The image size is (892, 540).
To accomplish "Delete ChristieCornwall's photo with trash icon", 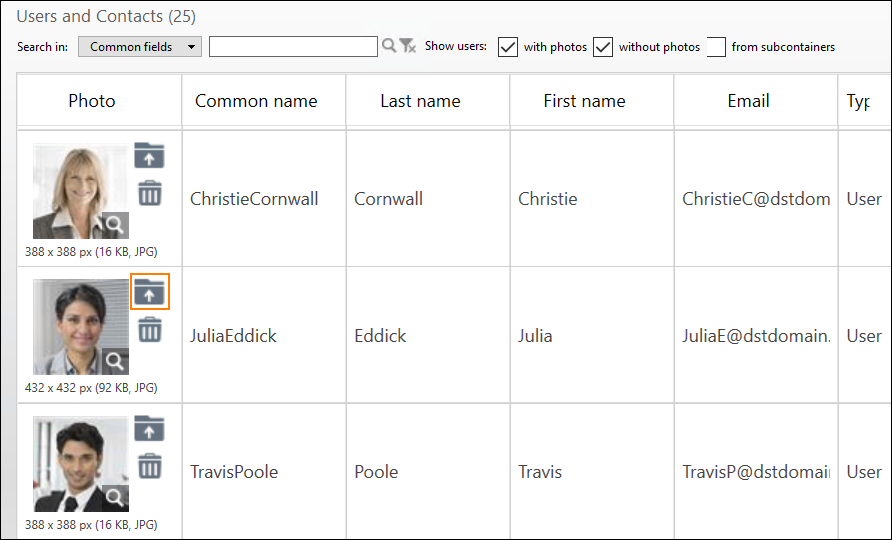I will click(x=149, y=193).
